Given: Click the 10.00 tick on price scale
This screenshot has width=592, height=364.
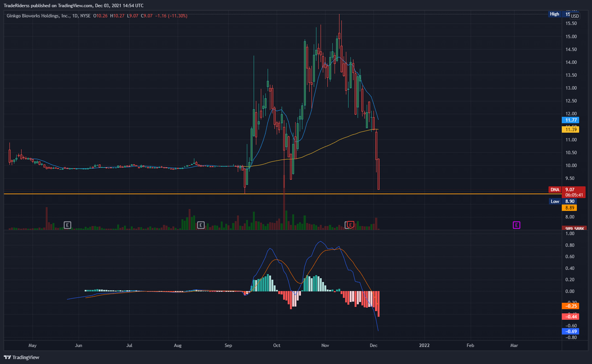Looking at the screenshot, I should (x=572, y=166).
